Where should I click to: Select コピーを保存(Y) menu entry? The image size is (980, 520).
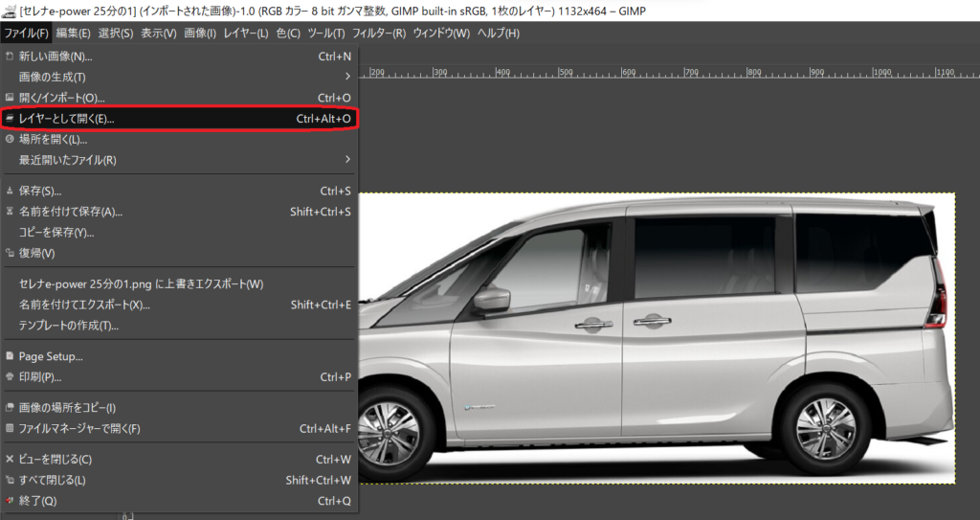coord(56,232)
